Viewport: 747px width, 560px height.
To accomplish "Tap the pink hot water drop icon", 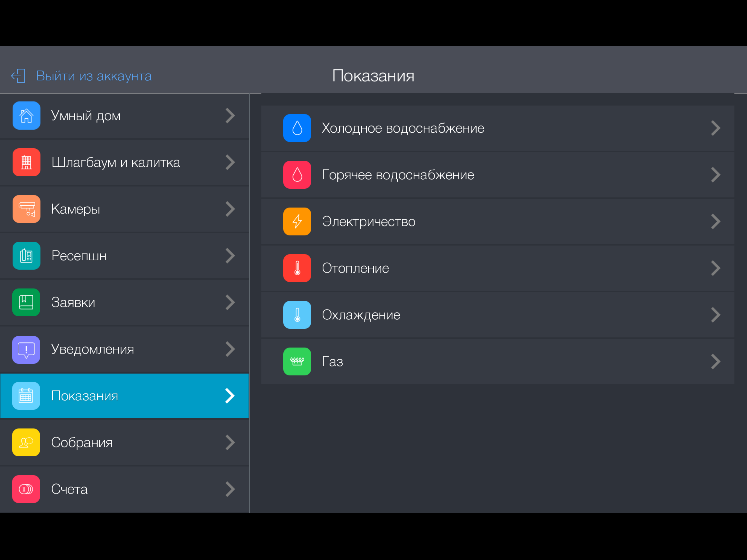I will point(297,175).
